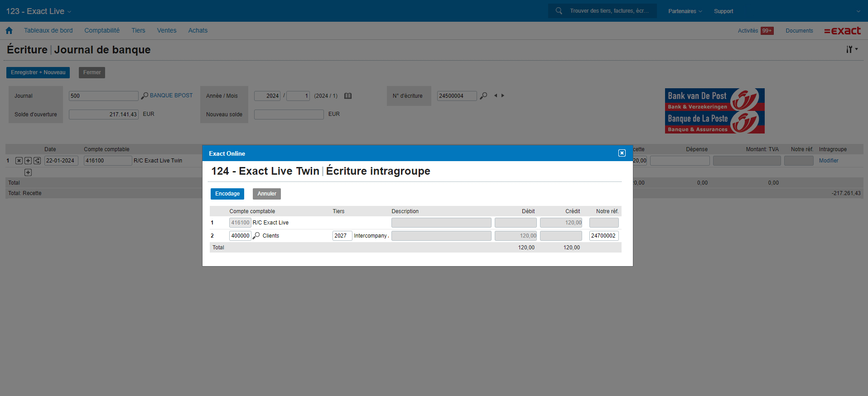Edit the month field showing 1
The image size is (868, 396).
[x=298, y=96]
